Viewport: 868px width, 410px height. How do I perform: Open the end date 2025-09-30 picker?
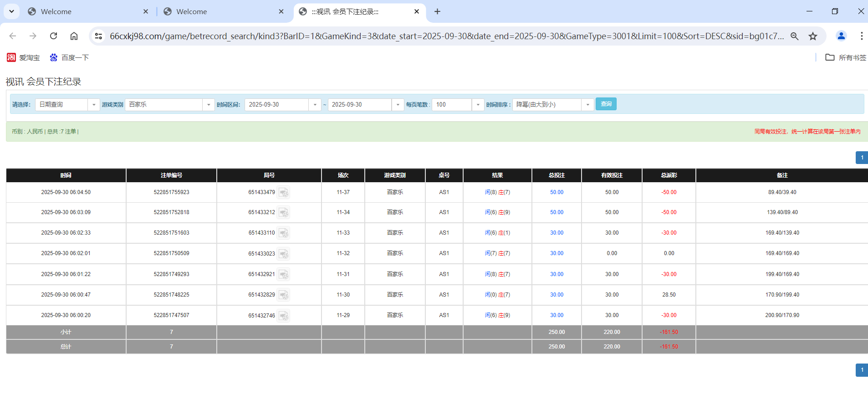(398, 104)
